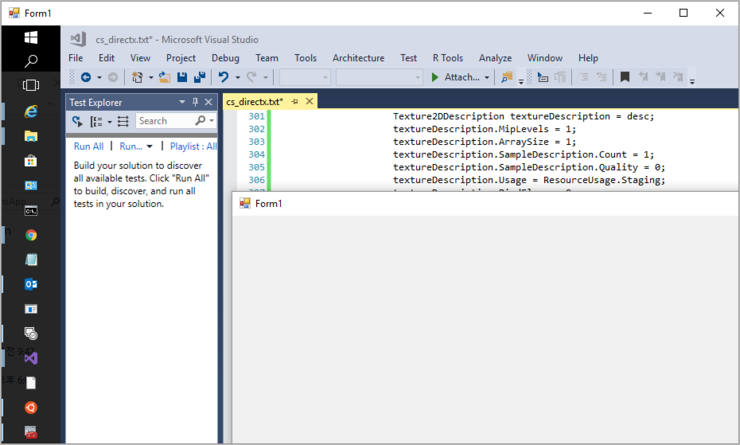The width and height of the screenshot is (740, 445).
Task: Click the Visual Studio taskbar icon
Action: pyautogui.click(x=31, y=357)
